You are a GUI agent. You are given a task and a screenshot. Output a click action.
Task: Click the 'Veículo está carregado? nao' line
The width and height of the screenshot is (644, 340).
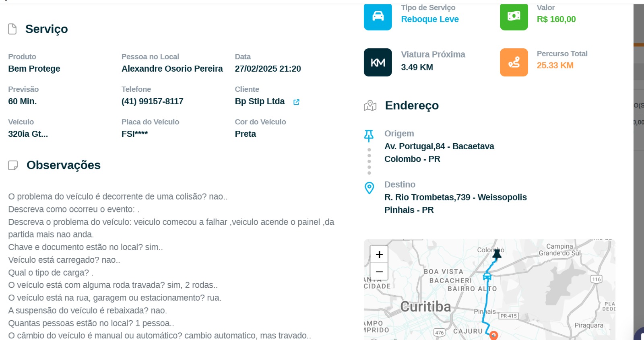coord(64,260)
